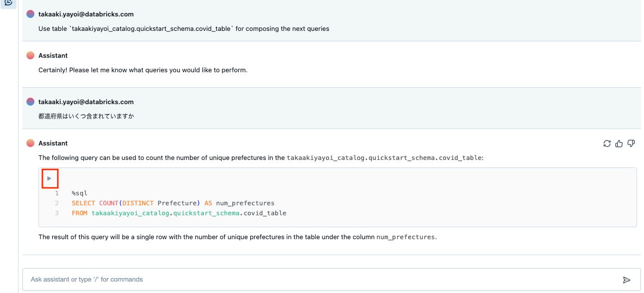Give the SQL answer a thumbs up
The image size is (644, 293).
pyautogui.click(x=619, y=144)
